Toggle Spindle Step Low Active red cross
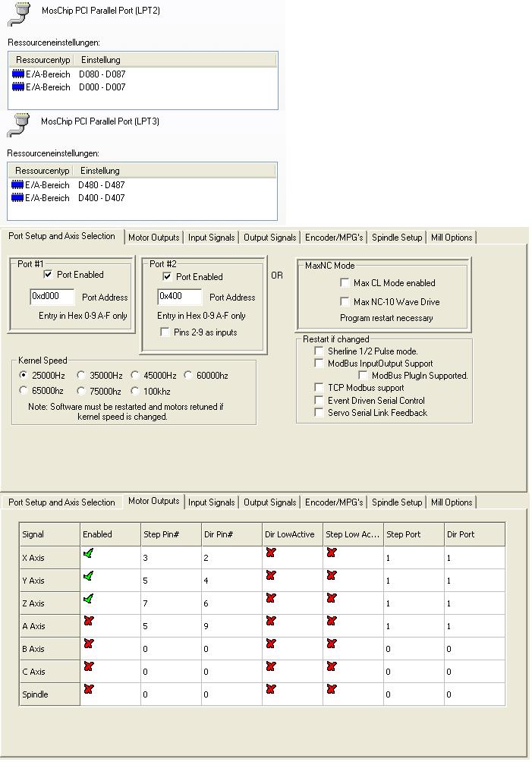The width and height of the screenshot is (532, 762). tap(332, 689)
